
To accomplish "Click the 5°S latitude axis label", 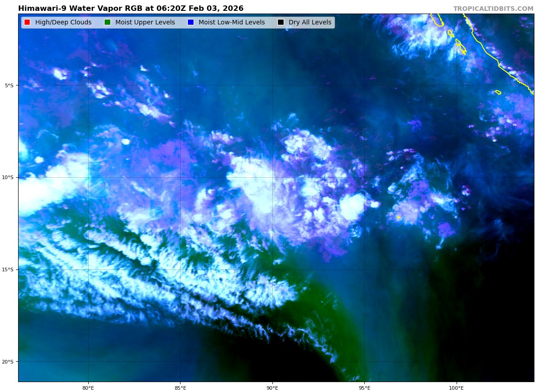I will click(9, 85).
